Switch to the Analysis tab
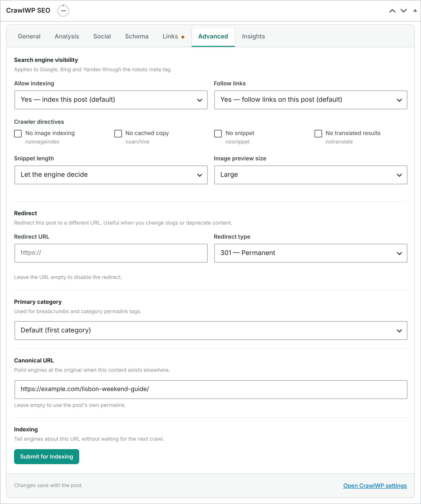Screen dimensions: 421x504 click(67, 37)
